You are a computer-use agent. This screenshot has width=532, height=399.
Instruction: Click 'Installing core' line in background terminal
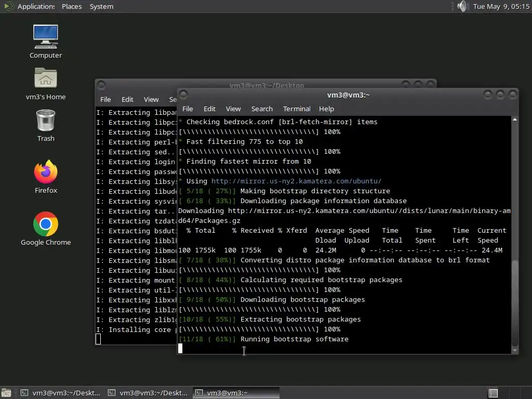pyautogui.click(x=137, y=329)
